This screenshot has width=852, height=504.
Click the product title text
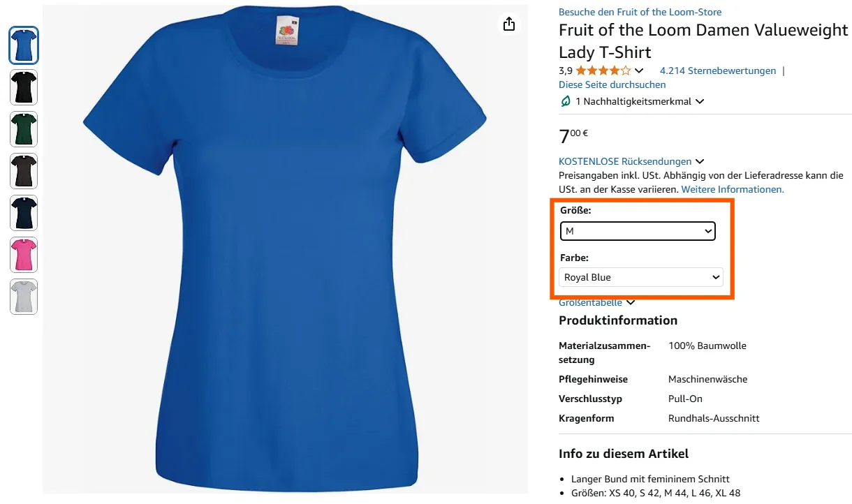(x=703, y=40)
